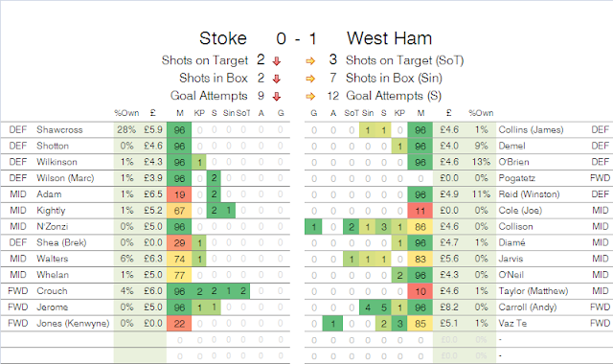This screenshot has width=613, height=364.
Task: Click the Stoke %Own column header
Action: point(126,113)
